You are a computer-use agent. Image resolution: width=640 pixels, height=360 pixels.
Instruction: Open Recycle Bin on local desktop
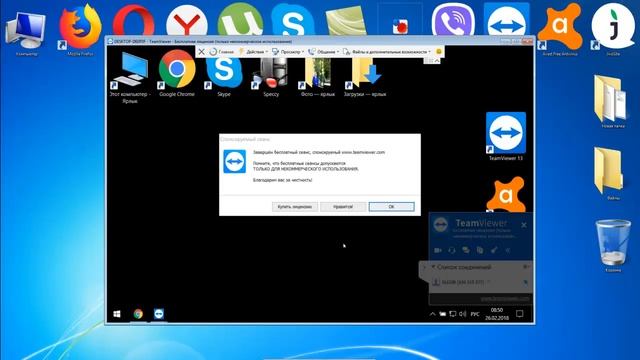613,246
